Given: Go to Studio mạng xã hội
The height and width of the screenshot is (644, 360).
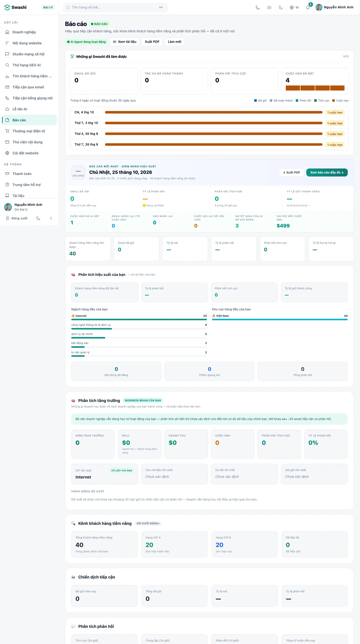Looking at the screenshot, I should (30, 54).
